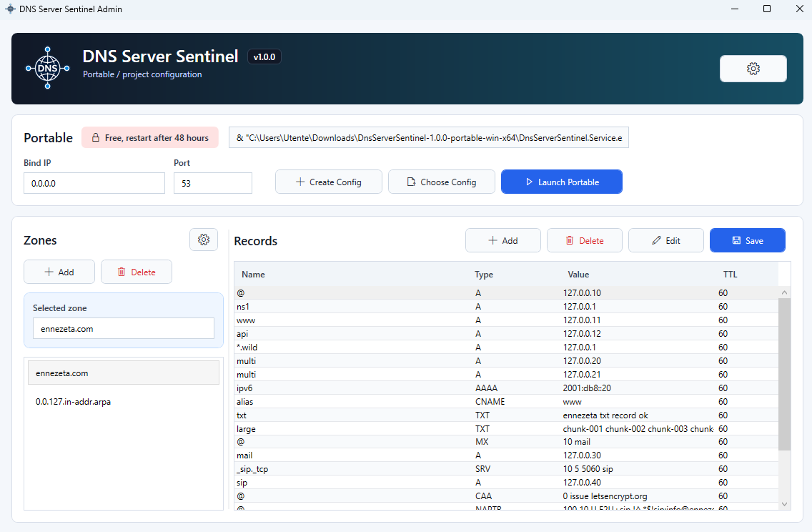
Task: Select the api record row
Action: (x=506, y=333)
